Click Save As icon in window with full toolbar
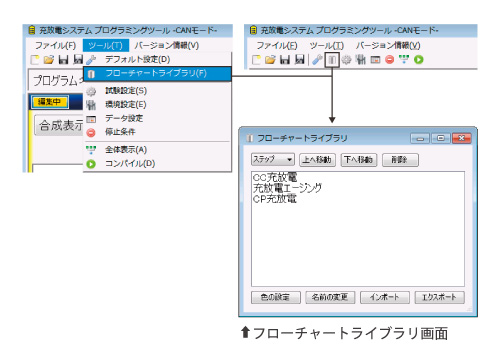Image resolution: width=500 pixels, height=363 pixels. pyautogui.click(x=299, y=60)
